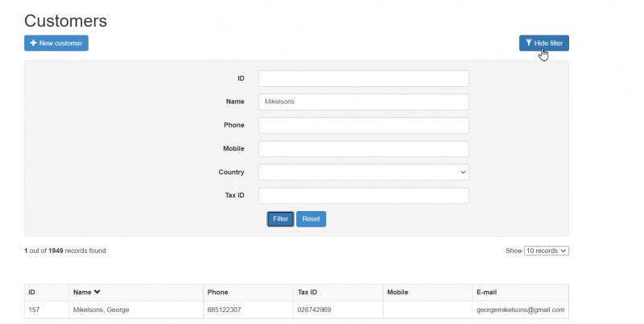Sort table by ID column header
The width and height of the screenshot is (644, 324).
pyautogui.click(x=31, y=292)
